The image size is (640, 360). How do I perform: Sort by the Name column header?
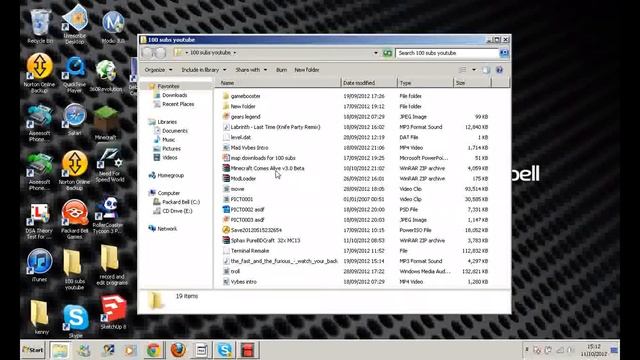[279, 83]
